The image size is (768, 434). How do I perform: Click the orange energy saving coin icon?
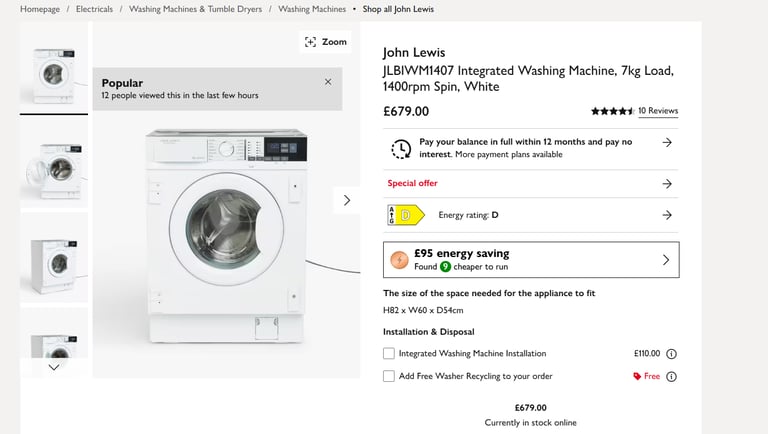(x=399, y=260)
